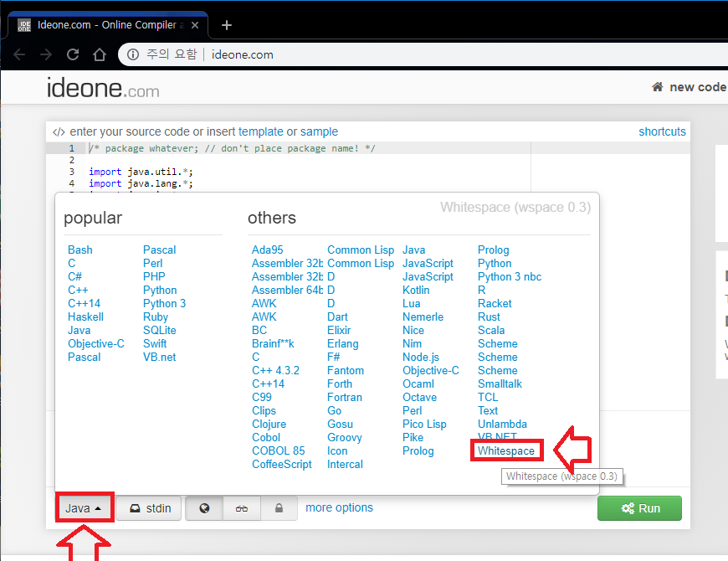Set visibility to public globe icon
728x561 pixels.
tap(204, 508)
